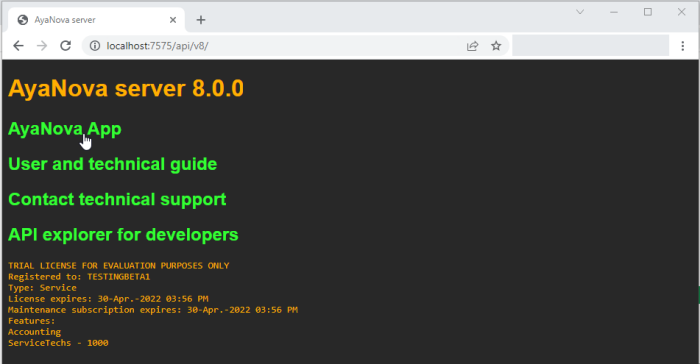Click the ServiceTechs - 1000 line
Screen dimensions: 700x364
58,343
